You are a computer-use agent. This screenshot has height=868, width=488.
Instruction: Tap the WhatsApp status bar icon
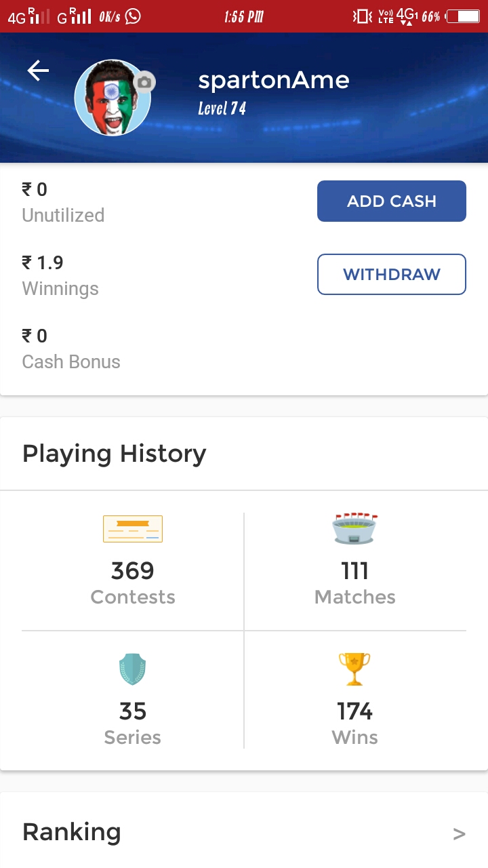tap(133, 16)
